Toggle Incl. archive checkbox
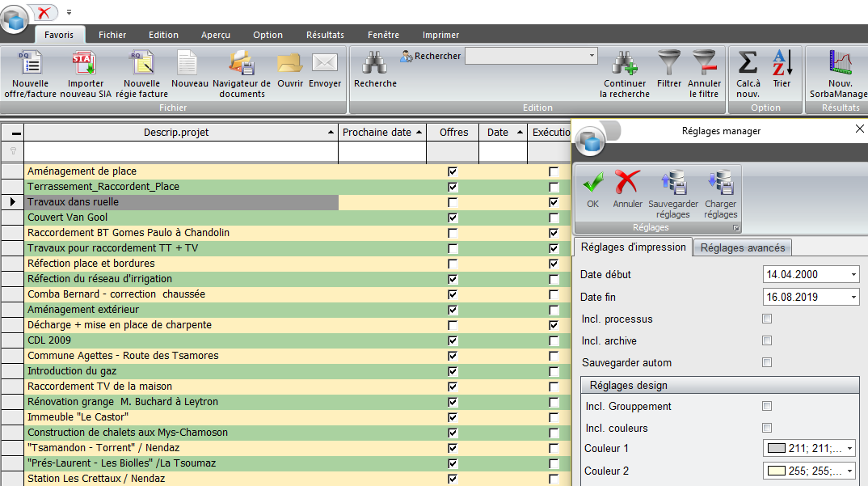The image size is (868, 486). point(767,340)
